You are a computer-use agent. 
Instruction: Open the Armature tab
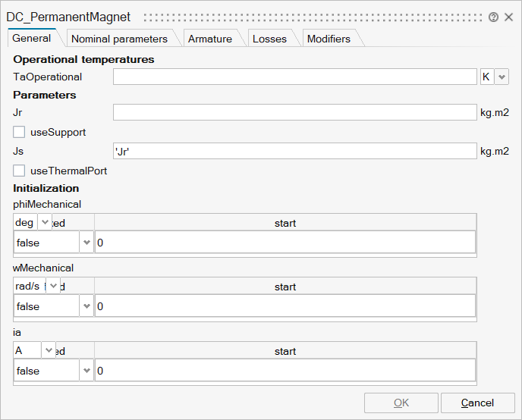click(x=209, y=39)
